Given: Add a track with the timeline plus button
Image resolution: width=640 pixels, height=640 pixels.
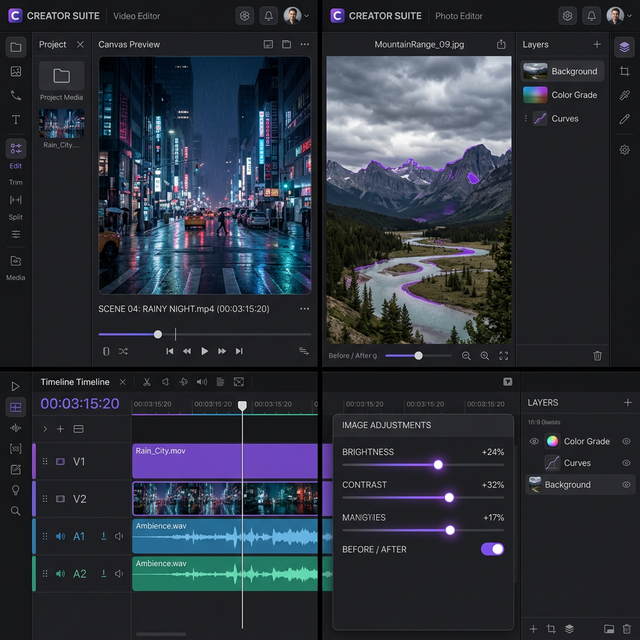Looking at the screenshot, I should pos(60,429).
